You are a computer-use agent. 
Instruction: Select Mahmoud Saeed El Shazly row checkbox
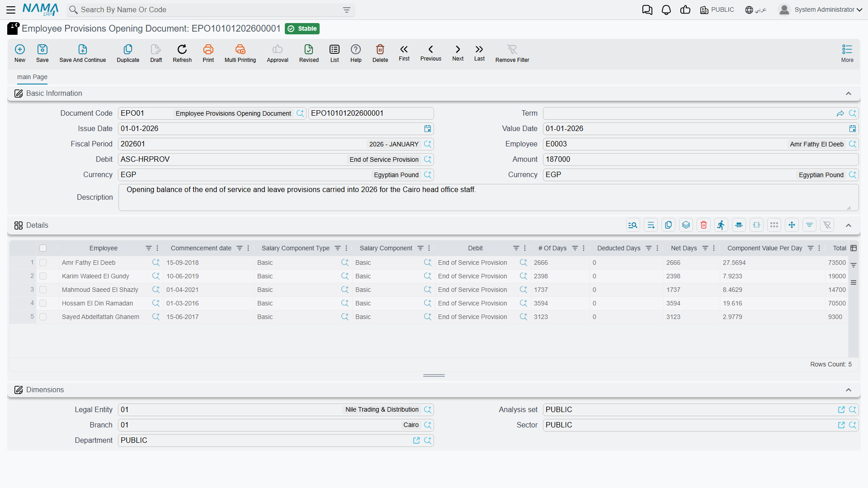(43, 290)
